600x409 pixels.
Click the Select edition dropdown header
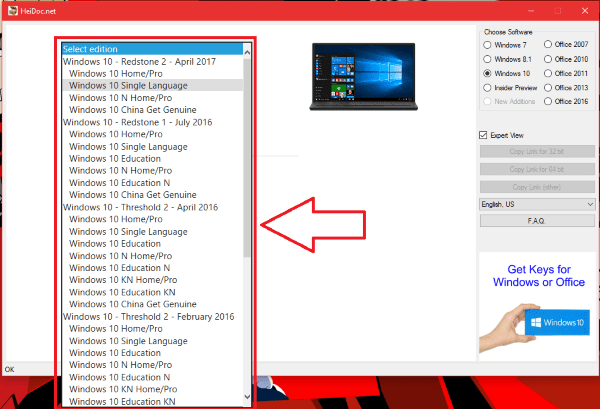(x=152, y=49)
